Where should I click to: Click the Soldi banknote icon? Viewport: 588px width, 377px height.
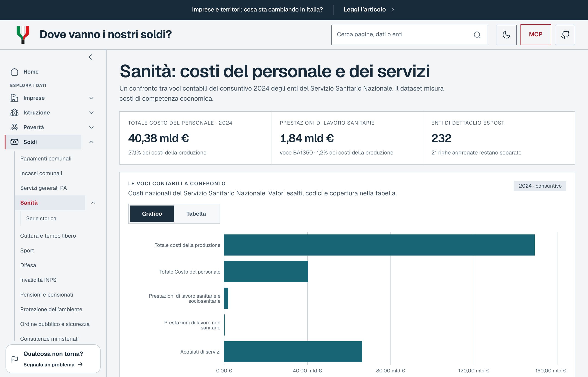14,142
